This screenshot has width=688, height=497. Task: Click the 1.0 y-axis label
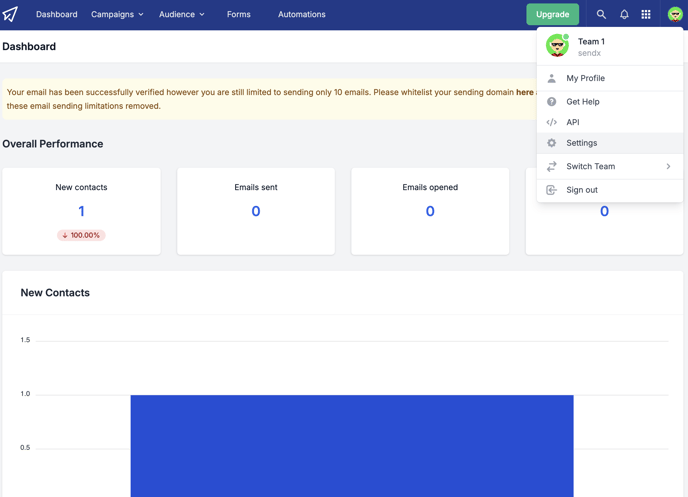click(x=25, y=394)
